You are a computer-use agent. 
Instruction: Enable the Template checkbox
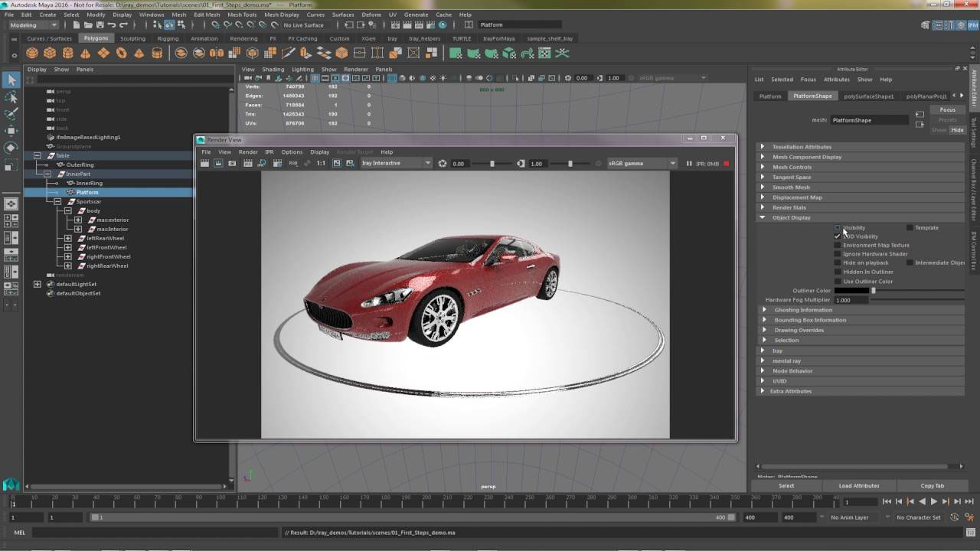(x=908, y=227)
